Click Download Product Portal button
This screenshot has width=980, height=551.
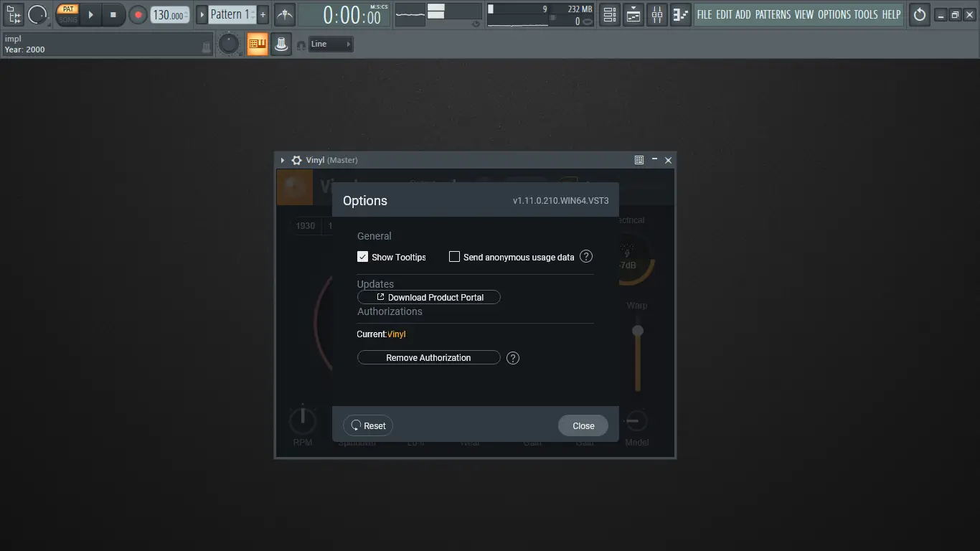point(429,297)
